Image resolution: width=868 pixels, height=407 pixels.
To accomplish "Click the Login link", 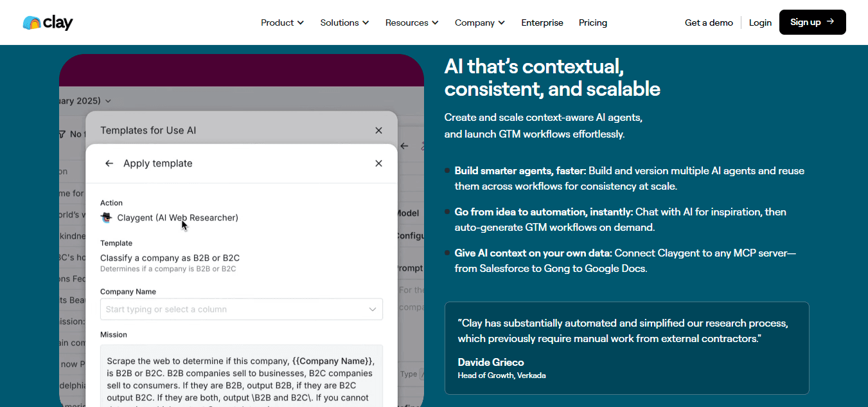I will click(760, 23).
